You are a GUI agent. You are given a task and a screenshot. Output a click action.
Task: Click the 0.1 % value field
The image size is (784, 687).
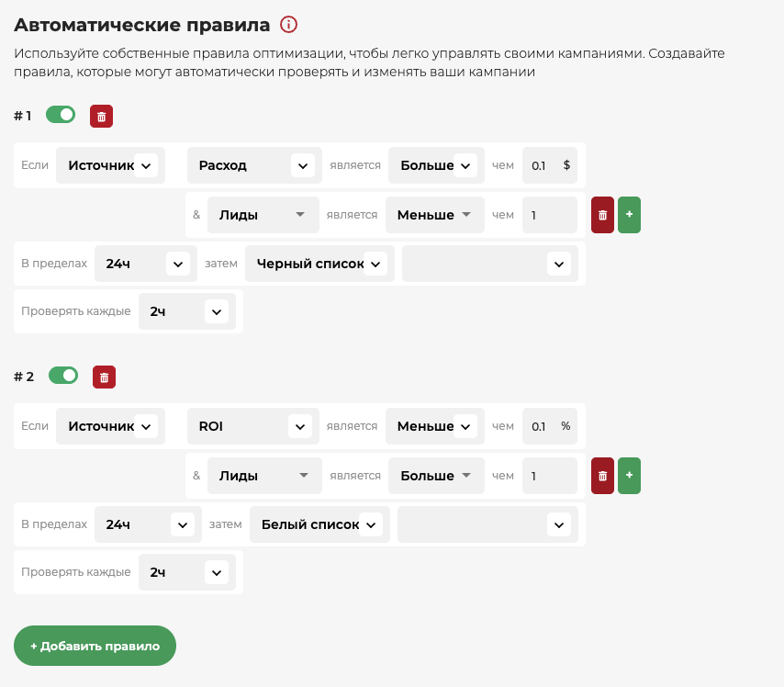click(550, 426)
